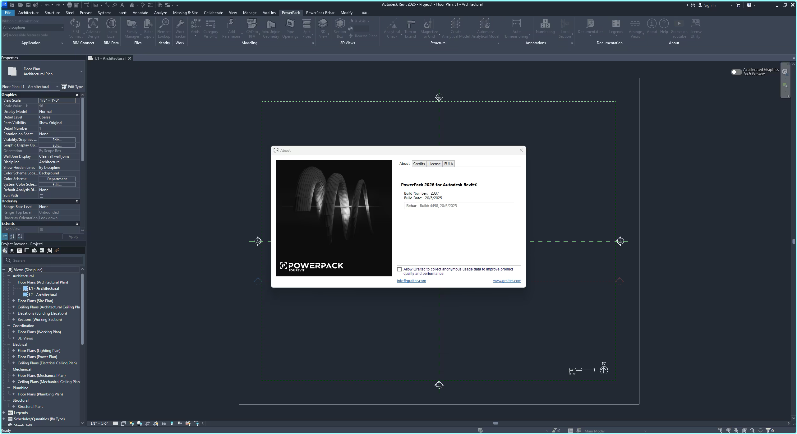This screenshot has height=434, width=797.
Task: Click the Arrange Views ribbon icon
Action: [635, 25]
